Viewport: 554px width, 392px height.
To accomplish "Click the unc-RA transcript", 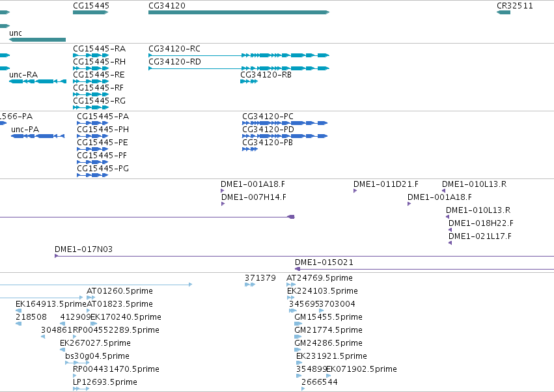I will pyautogui.click(x=38, y=81).
